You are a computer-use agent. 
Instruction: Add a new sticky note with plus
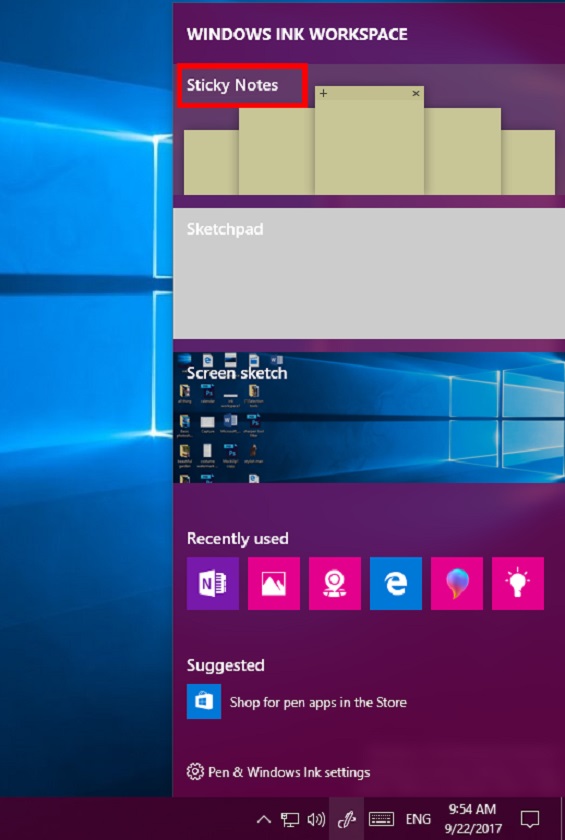(x=323, y=93)
